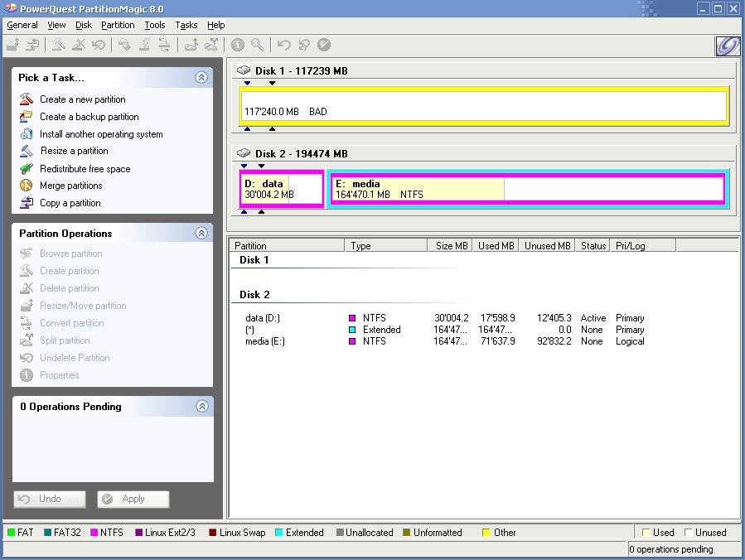Open the Help menu
Image resolution: width=745 pixels, height=560 pixels.
[215, 25]
